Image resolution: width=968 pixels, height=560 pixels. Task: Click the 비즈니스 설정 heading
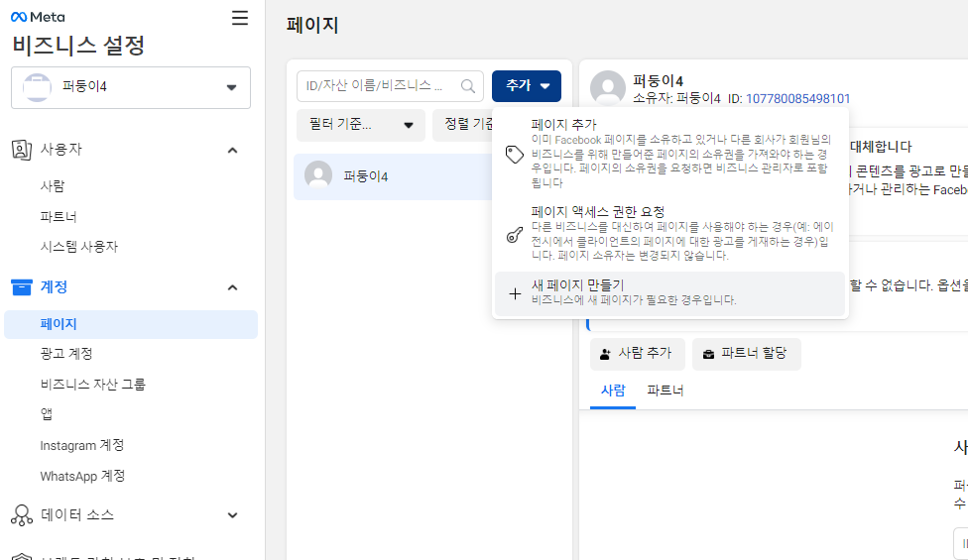tap(78, 46)
